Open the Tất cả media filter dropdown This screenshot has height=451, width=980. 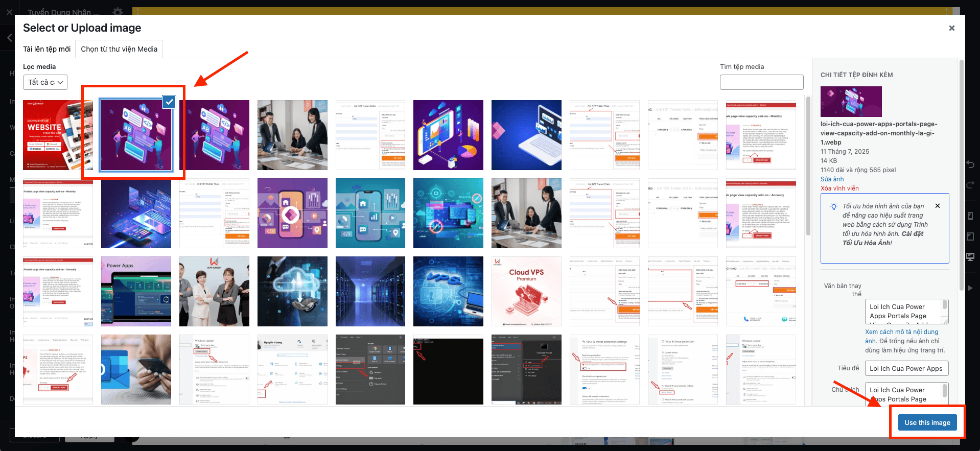click(45, 82)
